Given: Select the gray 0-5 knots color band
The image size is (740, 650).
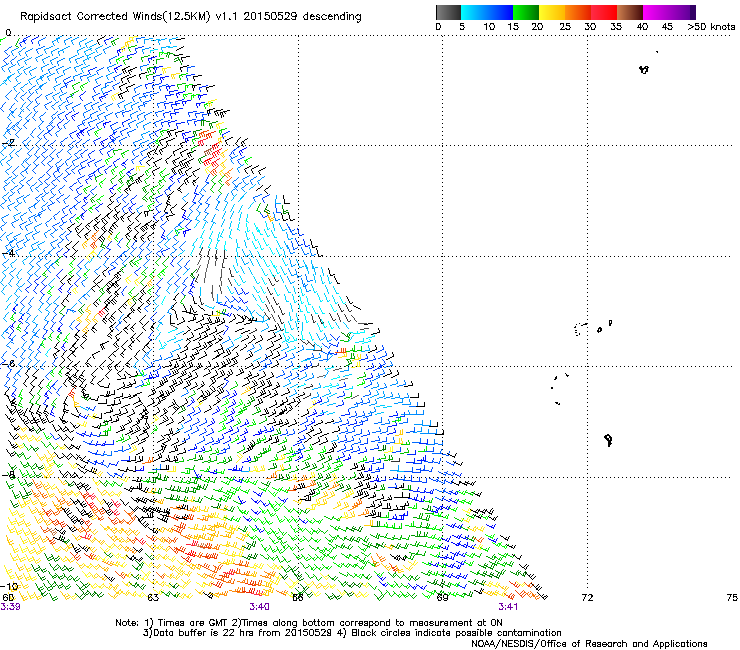Looking at the screenshot, I should click(x=448, y=12).
